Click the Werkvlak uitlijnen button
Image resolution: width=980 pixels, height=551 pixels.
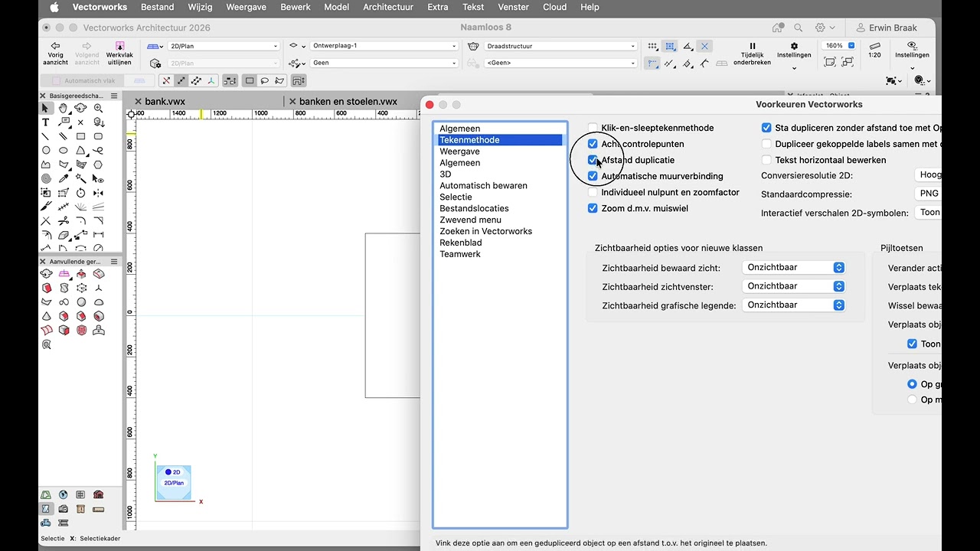119,54
